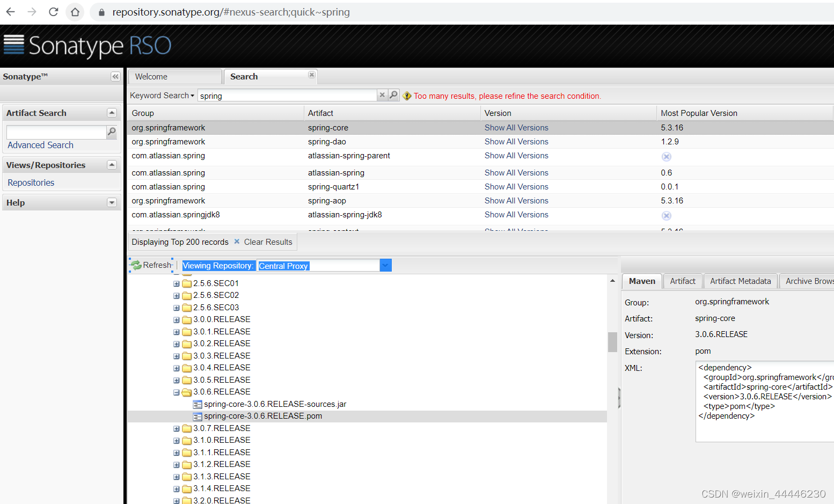Click the unavailable version icon for atlassian-spring-parent

tap(666, 157)
